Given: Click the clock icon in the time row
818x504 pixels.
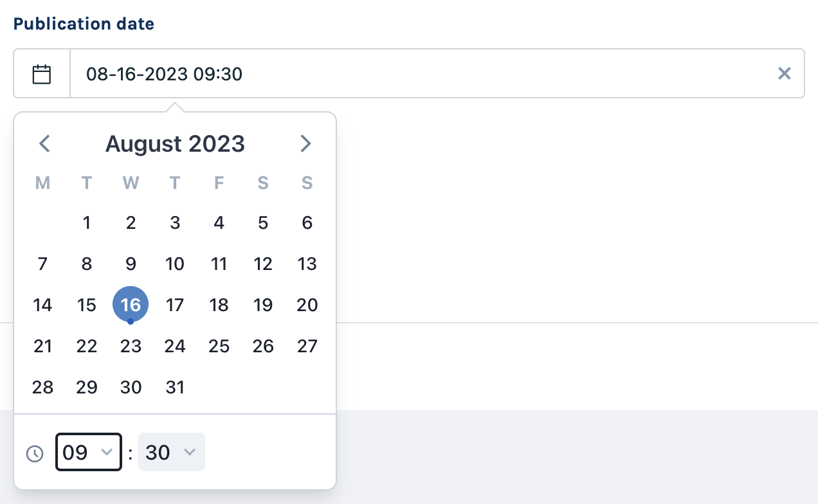Looking at the screenshot, I should pos(34,454).
